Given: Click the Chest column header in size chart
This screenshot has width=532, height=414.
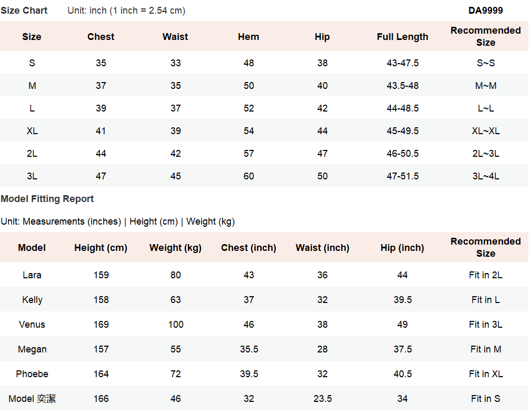Looking at the screenshot, I should 101,37.
